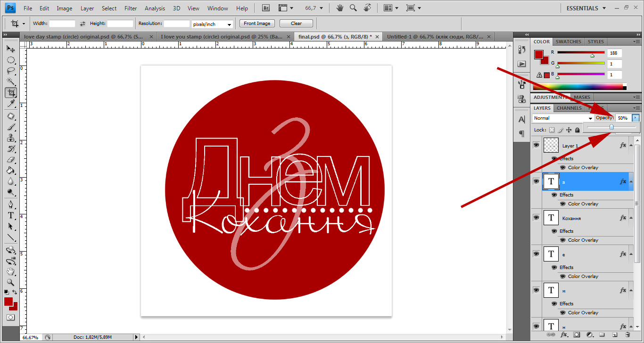Select the Eyedropper tool
Image resolution: width=644 pixels, height=343 pixels.
coord(11,103)
